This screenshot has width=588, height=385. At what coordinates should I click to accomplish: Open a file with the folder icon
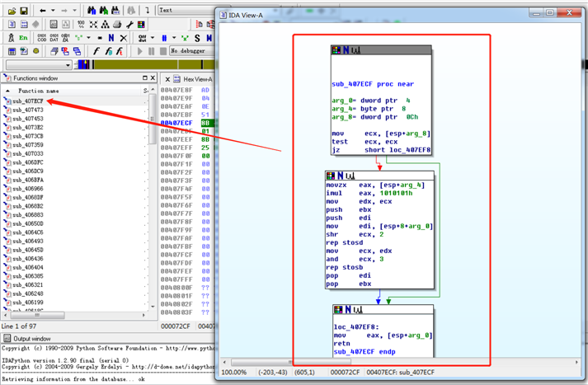(x=12, y=11)
